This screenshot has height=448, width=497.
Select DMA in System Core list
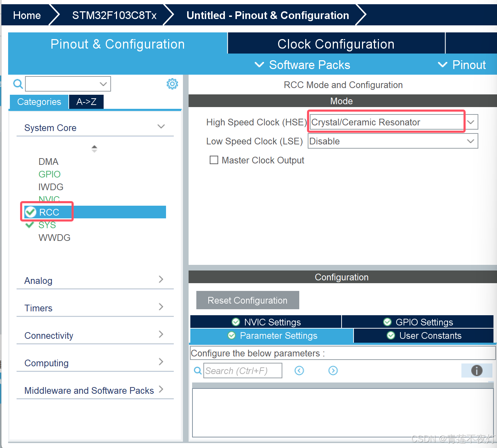pyautogui.click(x=48, y=162)
